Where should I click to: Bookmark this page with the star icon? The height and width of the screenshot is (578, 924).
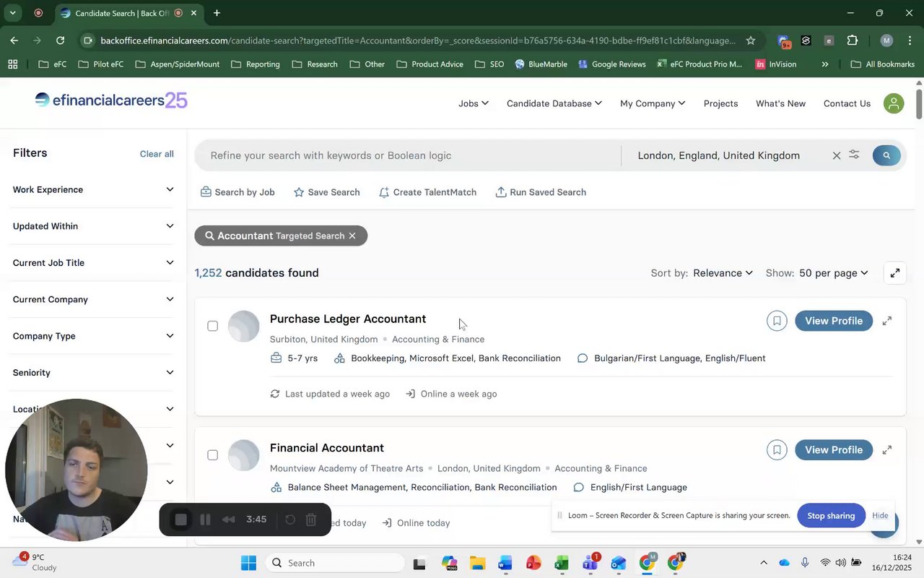[x=751, y=40]
